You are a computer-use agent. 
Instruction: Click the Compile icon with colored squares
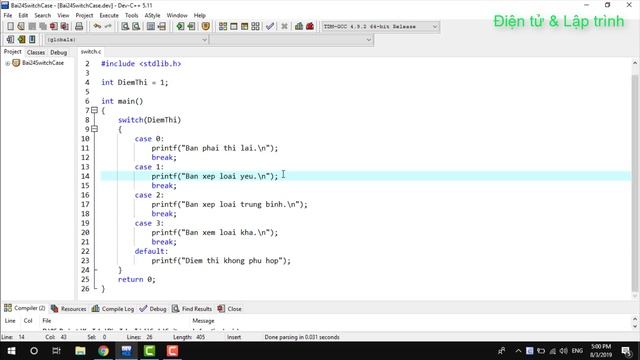222,27
